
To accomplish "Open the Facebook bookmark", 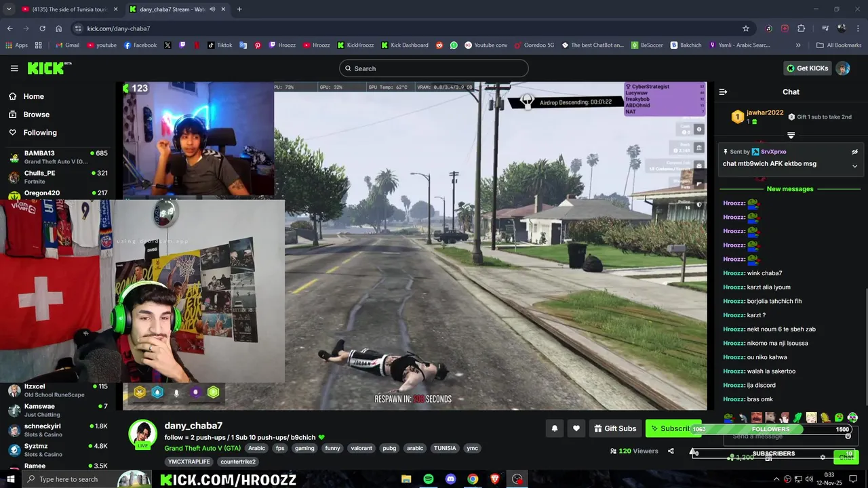I will click(x=140, y=45).
